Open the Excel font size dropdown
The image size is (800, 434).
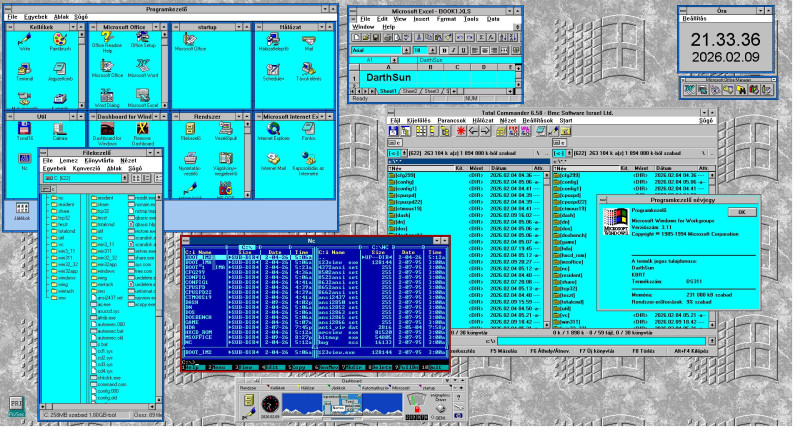(432, 50)
